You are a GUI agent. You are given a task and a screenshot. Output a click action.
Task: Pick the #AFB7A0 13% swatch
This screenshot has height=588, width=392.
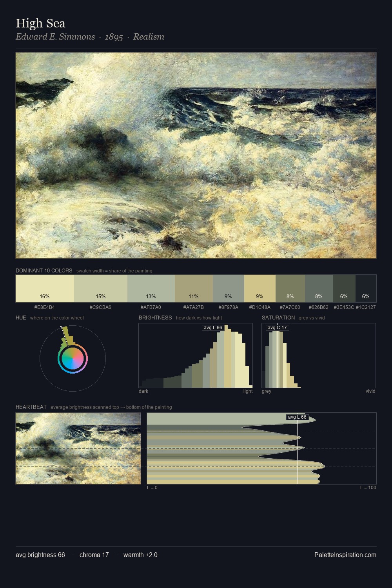click(151, 289)
